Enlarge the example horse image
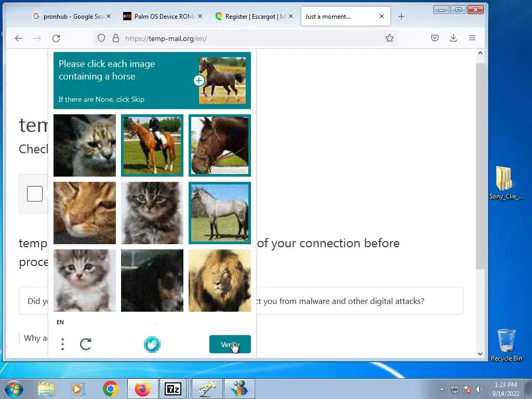This screenshot has width=532, height=399. point(199,81)
